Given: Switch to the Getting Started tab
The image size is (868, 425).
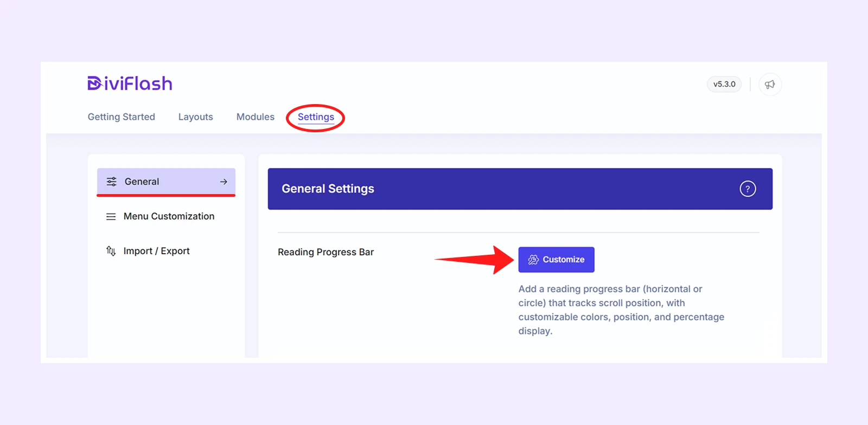Looking at the screenshot, I should 122,117.
